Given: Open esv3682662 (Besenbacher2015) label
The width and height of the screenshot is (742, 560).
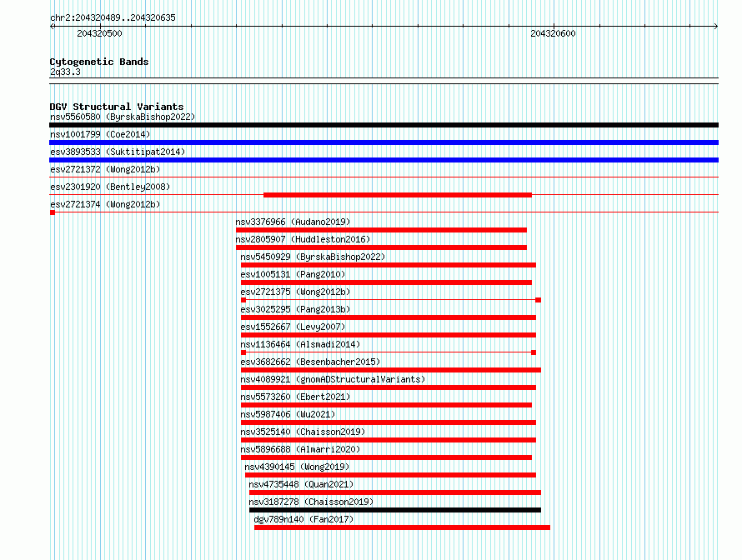Looking at the screenshot, I should click(x=310, y=362).
